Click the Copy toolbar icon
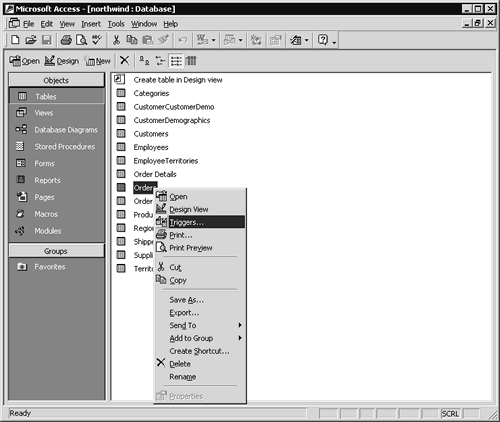 tap(132, 40)
